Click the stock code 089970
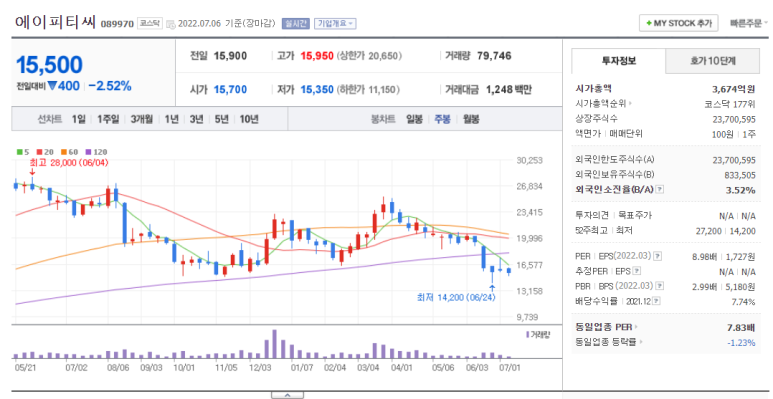This screenshot has height=399, width=773. click(x=117, y=24)
